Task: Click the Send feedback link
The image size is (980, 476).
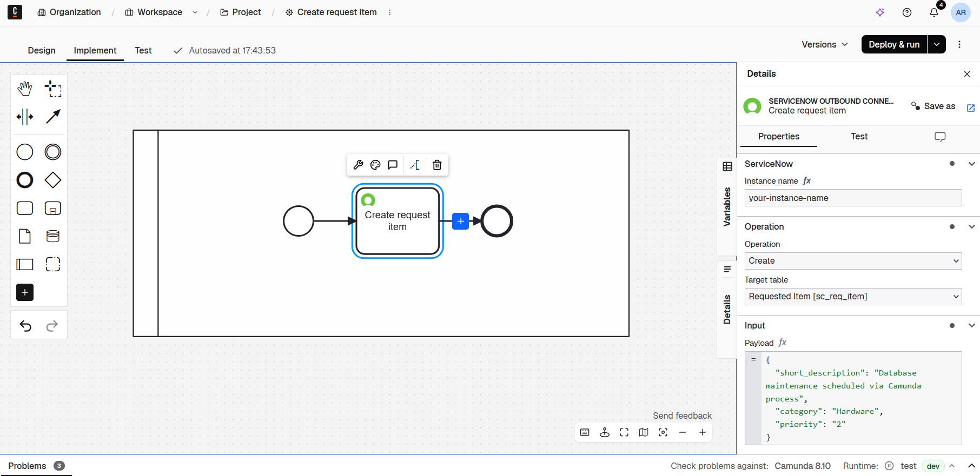Action: tap(682, 415)
